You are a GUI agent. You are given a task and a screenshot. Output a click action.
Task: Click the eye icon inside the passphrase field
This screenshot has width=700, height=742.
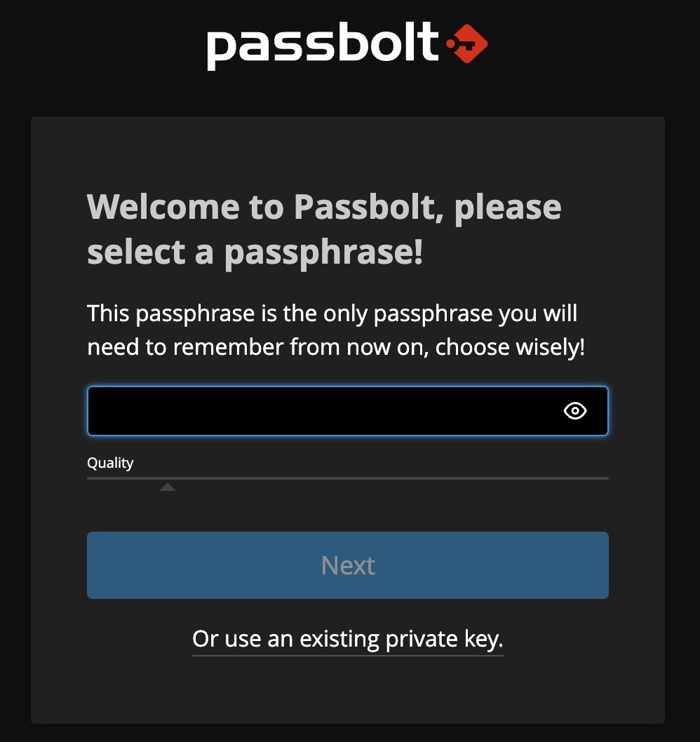tap(575, 411)
